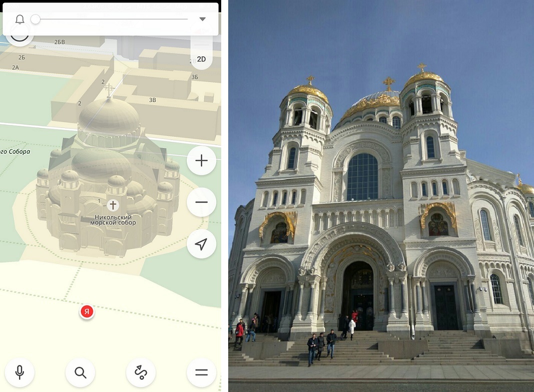Zoom in with the plus button

pyautogui.click(x=201, y=160)
